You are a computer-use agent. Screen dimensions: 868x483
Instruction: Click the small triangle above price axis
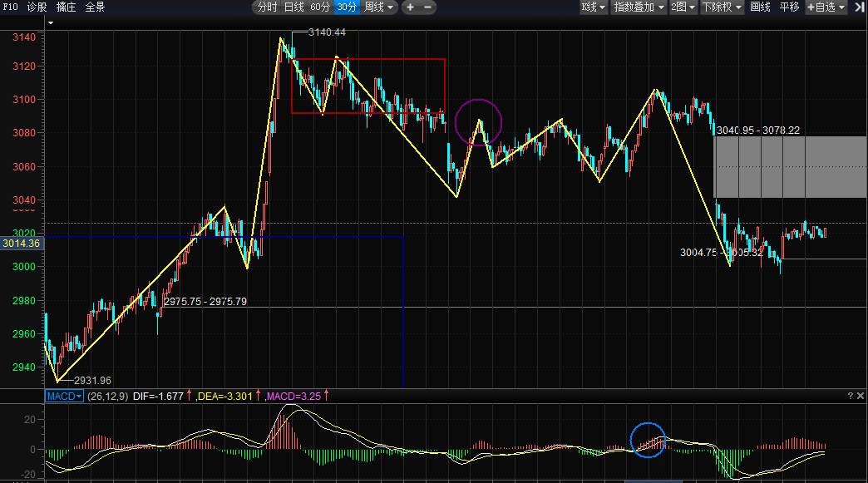pos(51,23)
